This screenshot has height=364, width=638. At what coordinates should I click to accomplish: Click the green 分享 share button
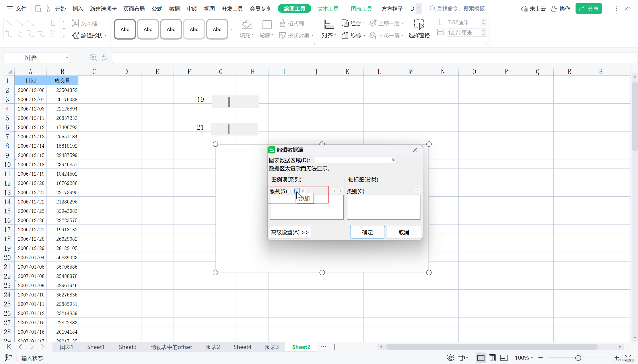click(x=588, y=9)
